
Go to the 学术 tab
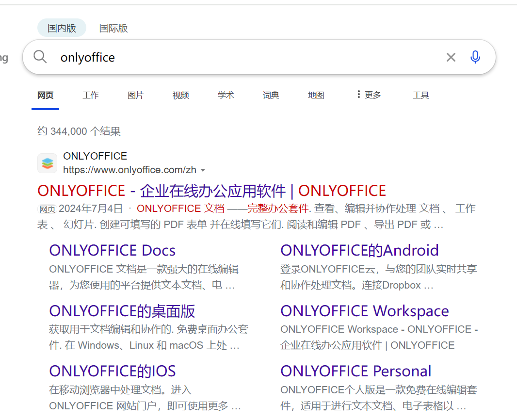[226, 95]
